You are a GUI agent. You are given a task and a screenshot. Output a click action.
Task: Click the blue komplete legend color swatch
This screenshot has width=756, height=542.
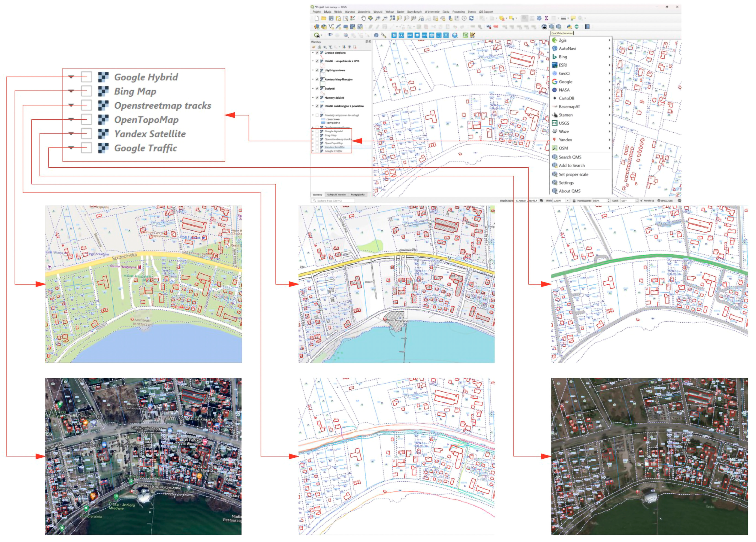click(x=323, y=123)
